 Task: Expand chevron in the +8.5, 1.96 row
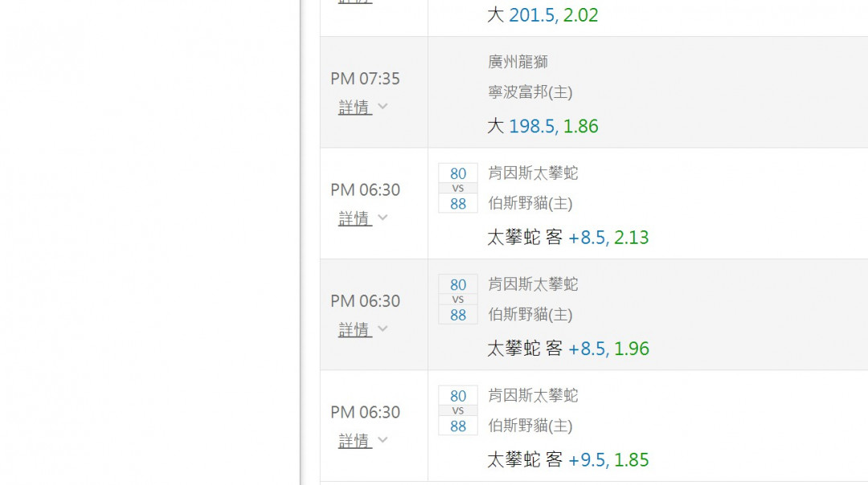[x=383, y=328]
